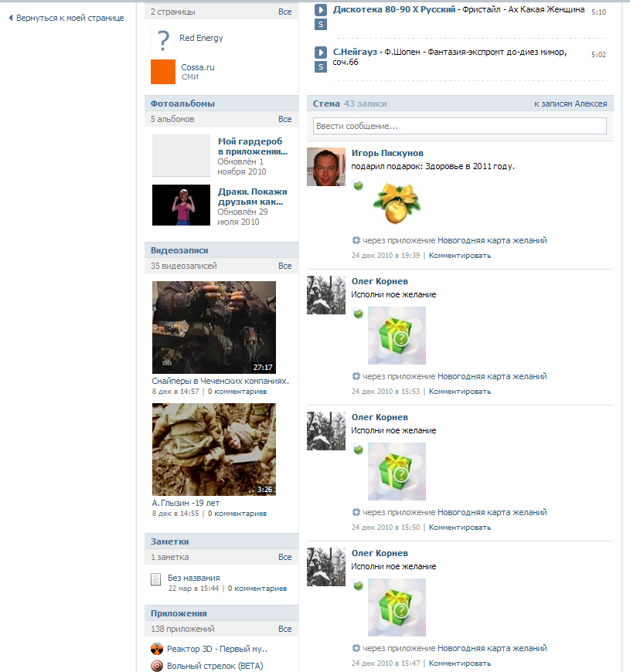
Task: Play the Дискотека 80-90 audio track
Action: click(x=320, y=9)
